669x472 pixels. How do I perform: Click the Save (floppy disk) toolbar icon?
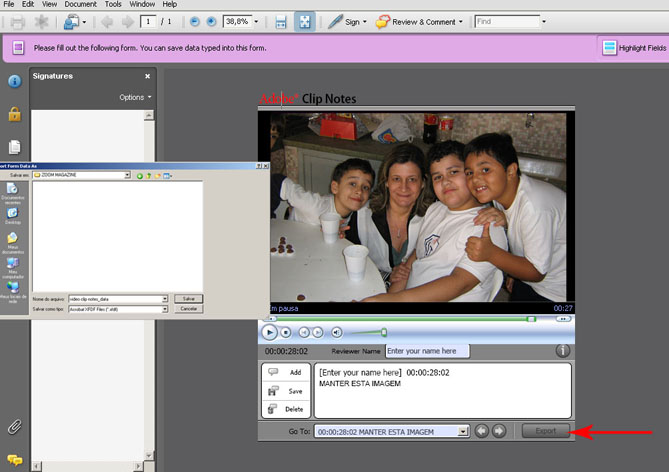(281, 21)
